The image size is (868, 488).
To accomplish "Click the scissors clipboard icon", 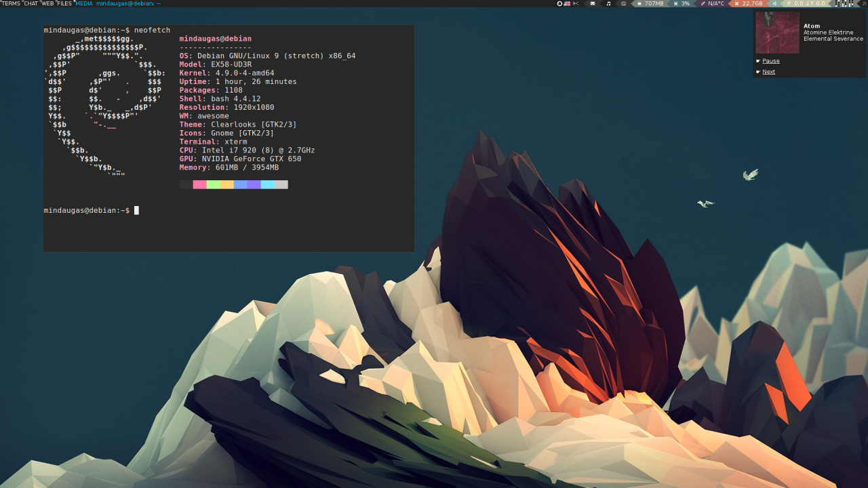I will 576,3.
